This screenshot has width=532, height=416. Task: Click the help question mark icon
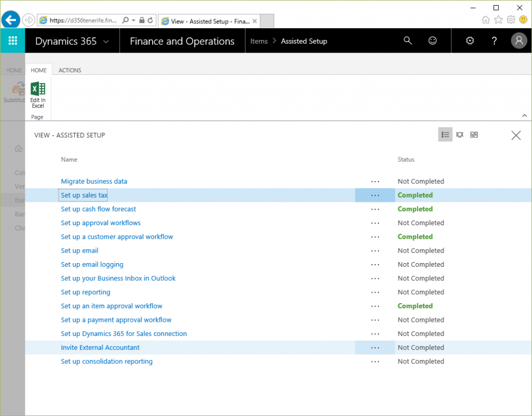coord(495,41)
